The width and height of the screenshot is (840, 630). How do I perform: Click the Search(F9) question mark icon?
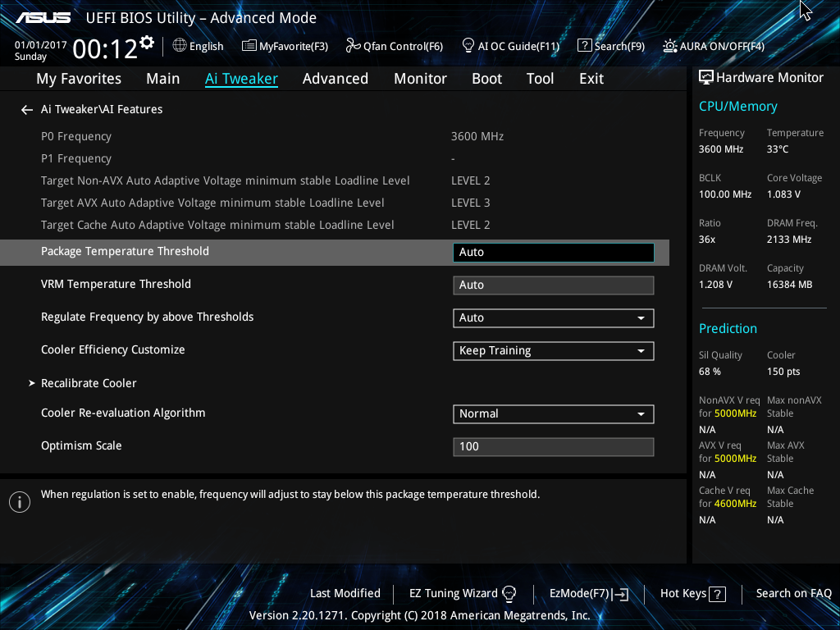click(584, 46)
